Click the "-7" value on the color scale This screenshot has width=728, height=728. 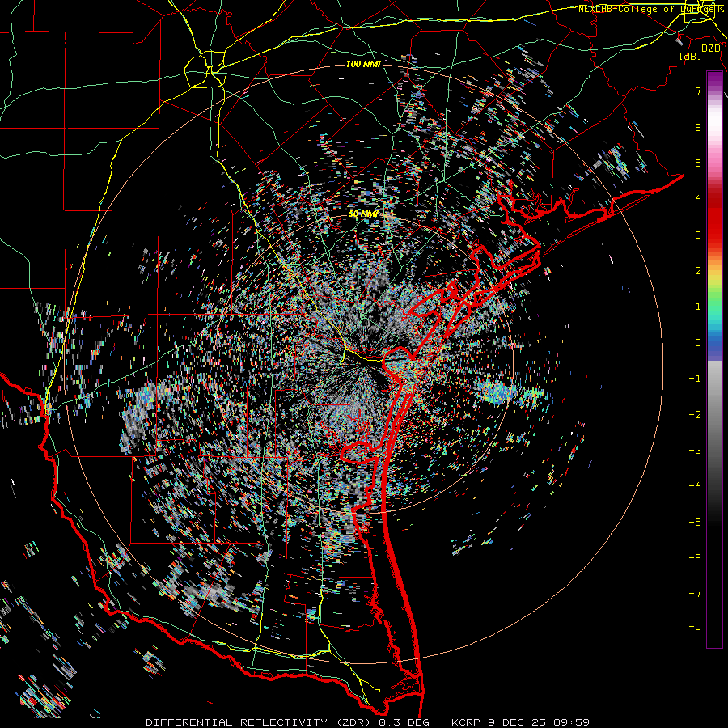point(695,594)
